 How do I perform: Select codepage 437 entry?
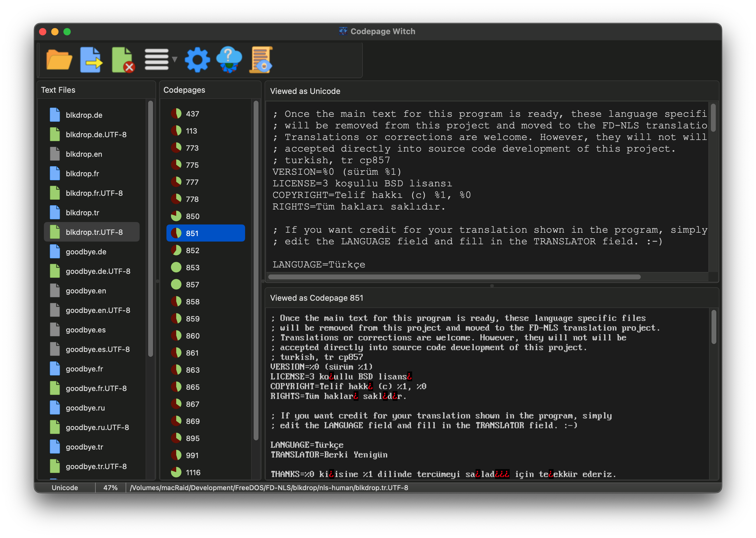coord(192,114)
